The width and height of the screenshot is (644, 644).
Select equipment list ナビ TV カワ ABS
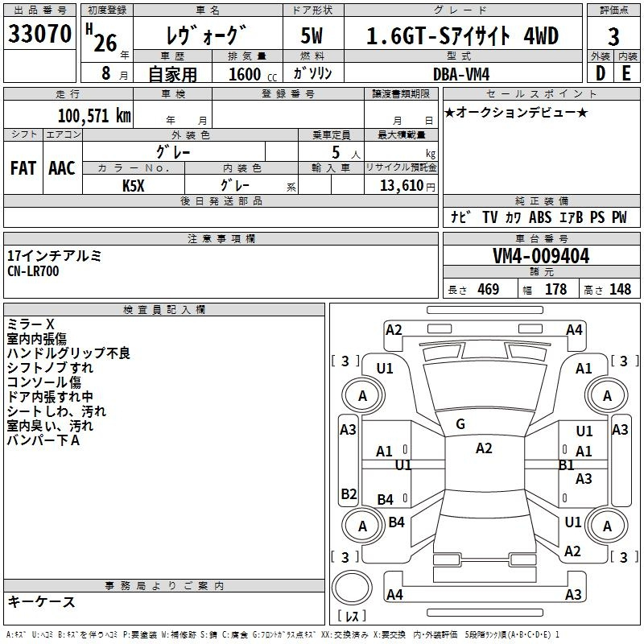click(501, 217)
